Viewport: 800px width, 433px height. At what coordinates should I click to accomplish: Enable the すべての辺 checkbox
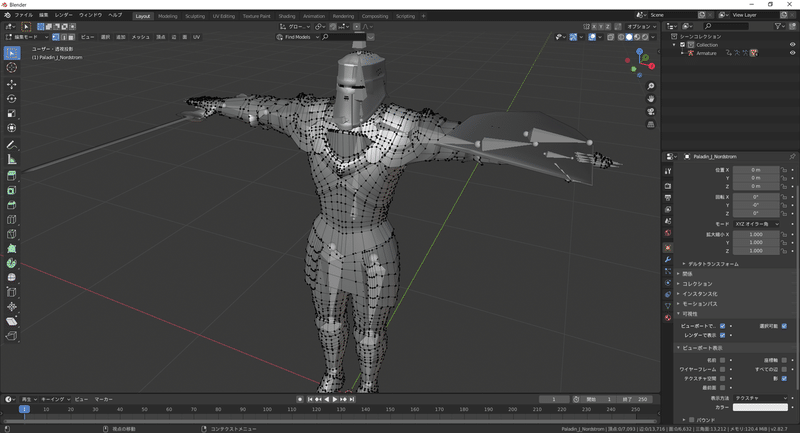point(784,369)
